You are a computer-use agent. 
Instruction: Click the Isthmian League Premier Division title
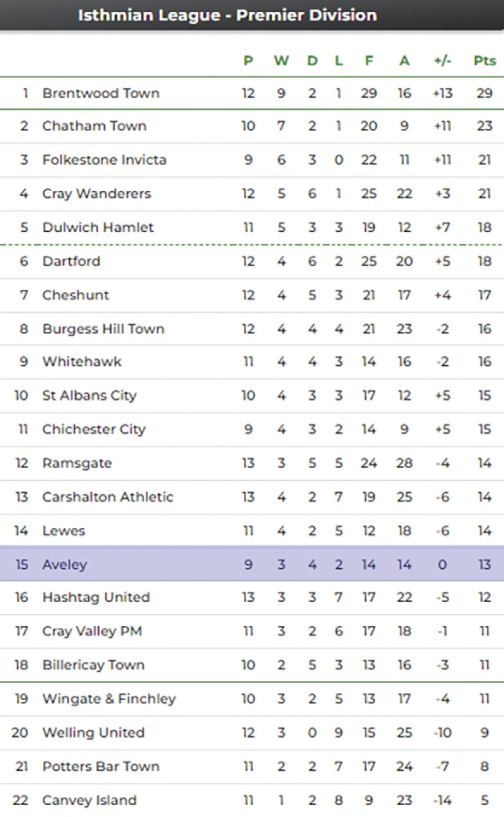pyautogui.click(x=227, y=15)
